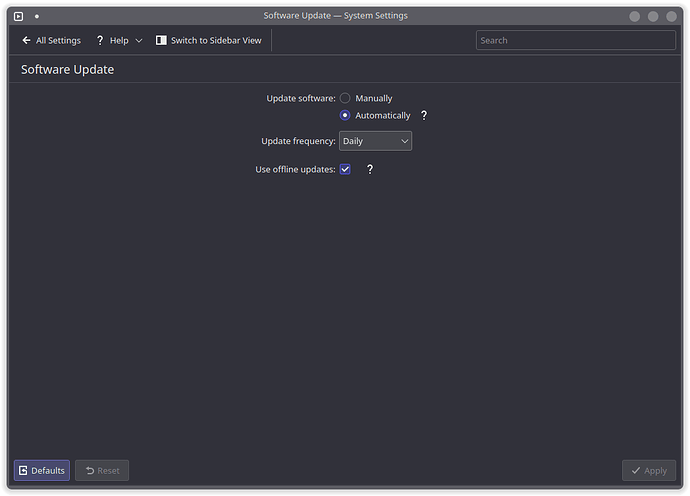The height and width of the screenshot is (496, 690).
Task: Click the Apply button
Action: coord(648,470)
